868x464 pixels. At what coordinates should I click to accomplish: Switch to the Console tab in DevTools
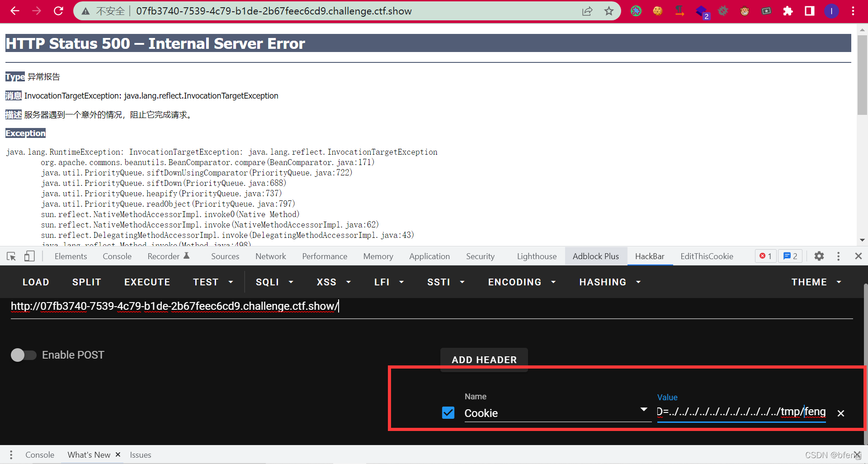(x=117, y=256)
